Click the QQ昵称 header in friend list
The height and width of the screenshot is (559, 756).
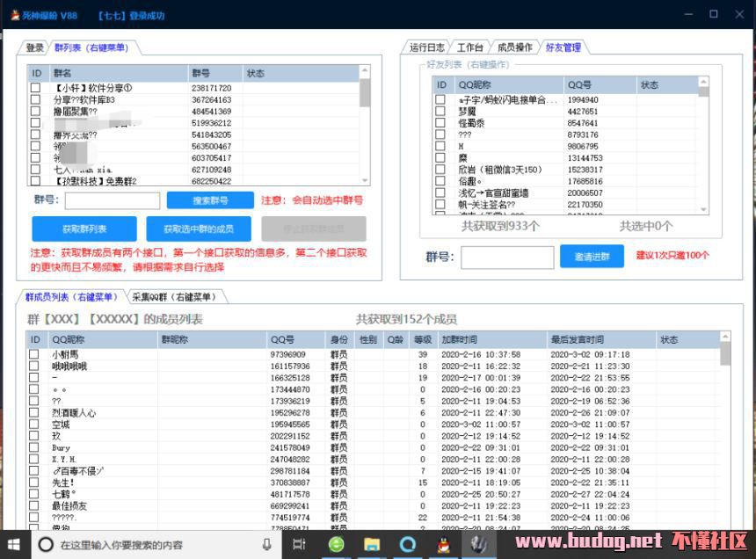click(509, 84)
